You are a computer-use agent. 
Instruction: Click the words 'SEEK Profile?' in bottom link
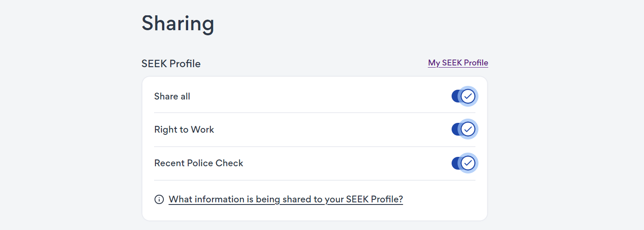click(x=374, y=199)
